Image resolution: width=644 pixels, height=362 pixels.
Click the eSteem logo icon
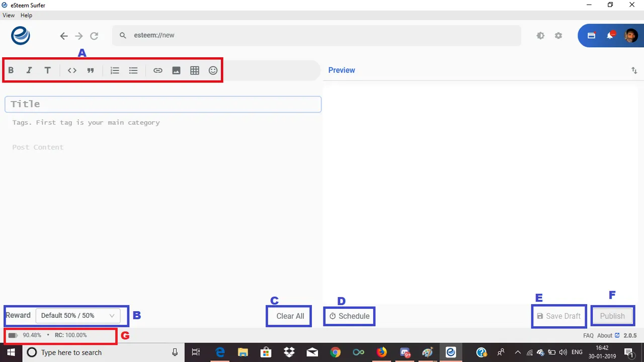click(x=21, y=36)
